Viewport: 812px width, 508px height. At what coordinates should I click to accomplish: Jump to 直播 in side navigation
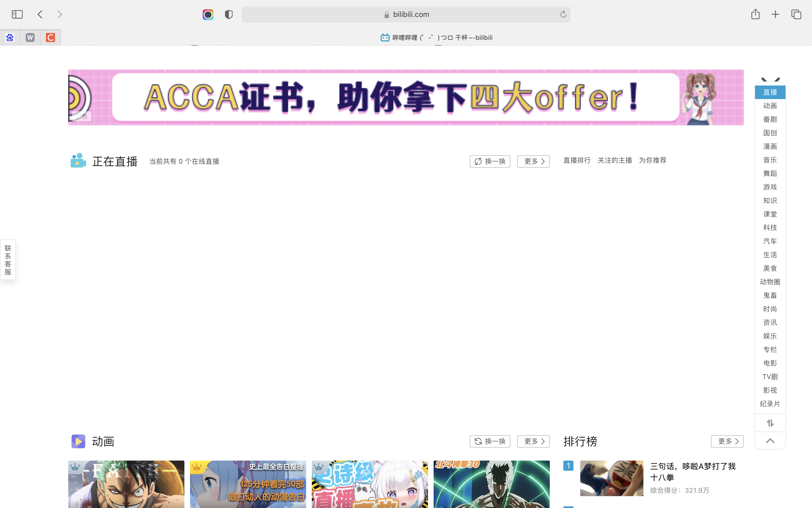click(770, 92)
